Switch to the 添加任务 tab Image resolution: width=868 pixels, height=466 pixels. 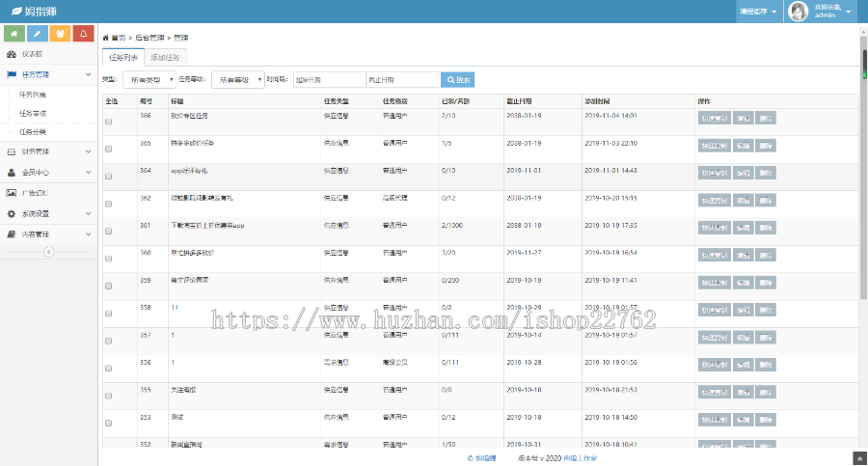pyautogui.click(x=165, y=58)
